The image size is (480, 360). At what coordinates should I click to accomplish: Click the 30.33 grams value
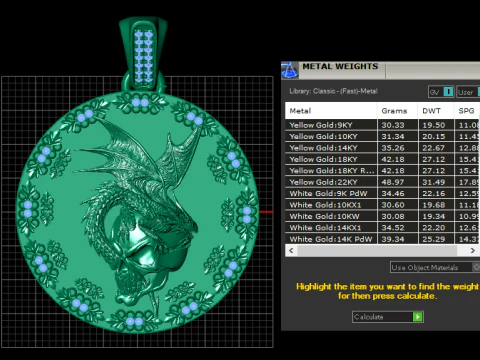[393, 125]
